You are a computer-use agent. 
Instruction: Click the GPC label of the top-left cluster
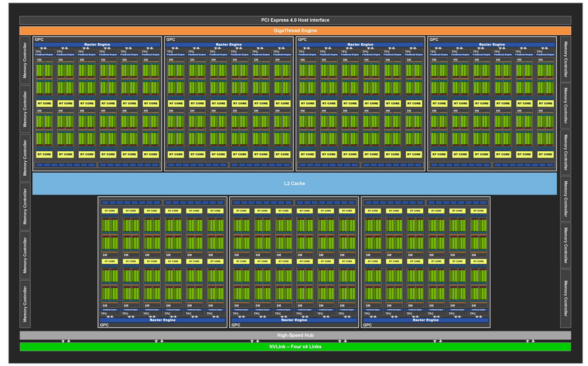click(x=39, y=39)
